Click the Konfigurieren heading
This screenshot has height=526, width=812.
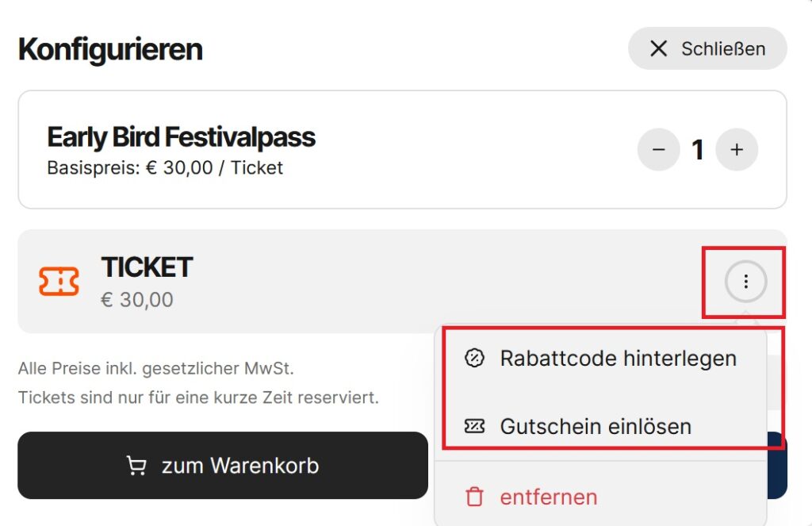click(110, 49)
